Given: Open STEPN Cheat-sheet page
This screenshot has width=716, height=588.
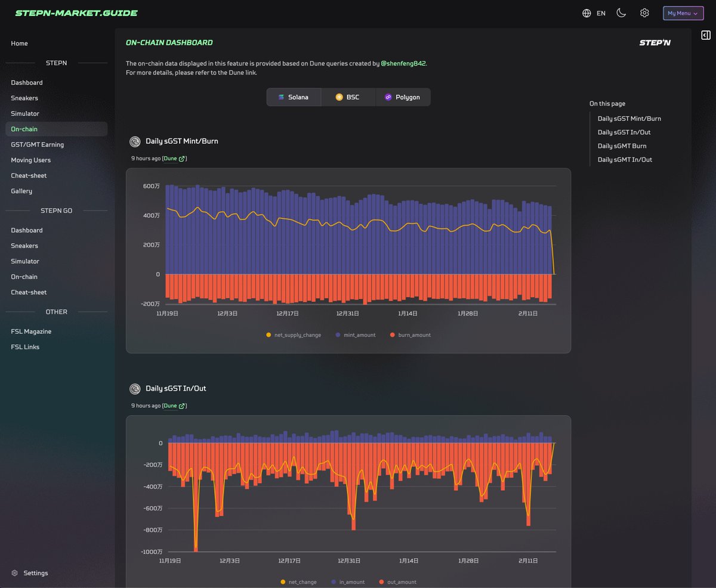Looking at the screenshot, I should coord(29,176).
